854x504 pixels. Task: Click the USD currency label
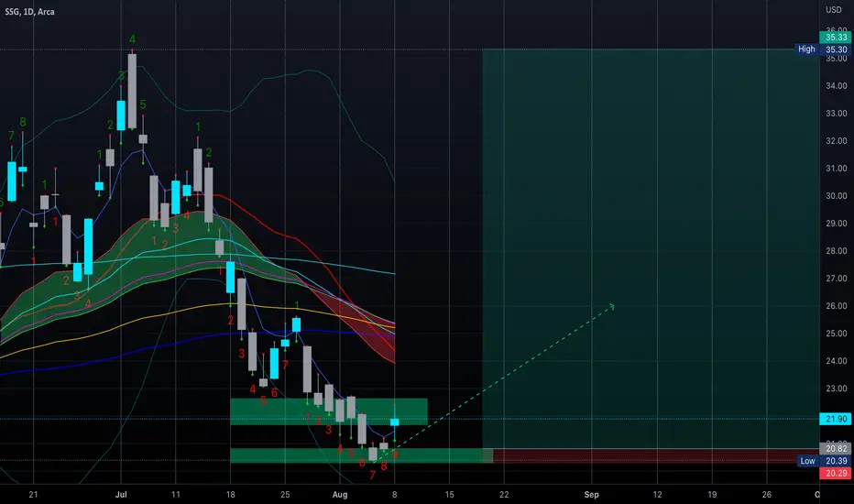click(x=833, y=10)
